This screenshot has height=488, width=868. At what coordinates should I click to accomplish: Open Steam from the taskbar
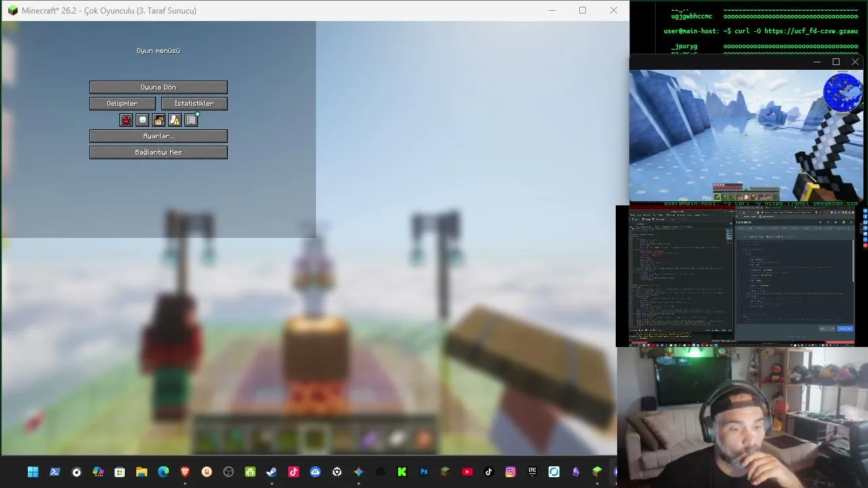pyautogui.click(x=272, y=472)
